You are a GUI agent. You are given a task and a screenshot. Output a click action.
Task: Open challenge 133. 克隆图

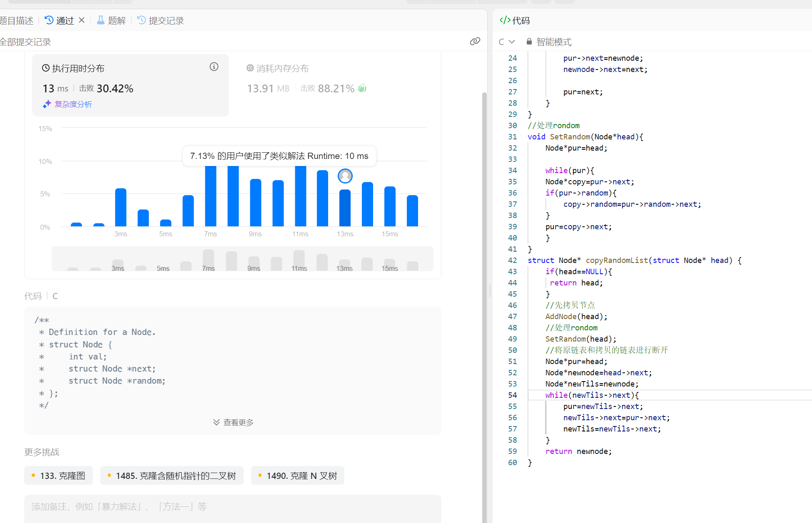[58, 476]
